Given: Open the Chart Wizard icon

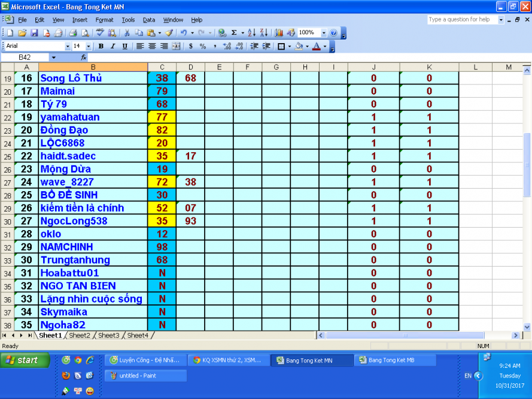Looking at the screenshot, I should pyautogui.click(x=279, y=33).
